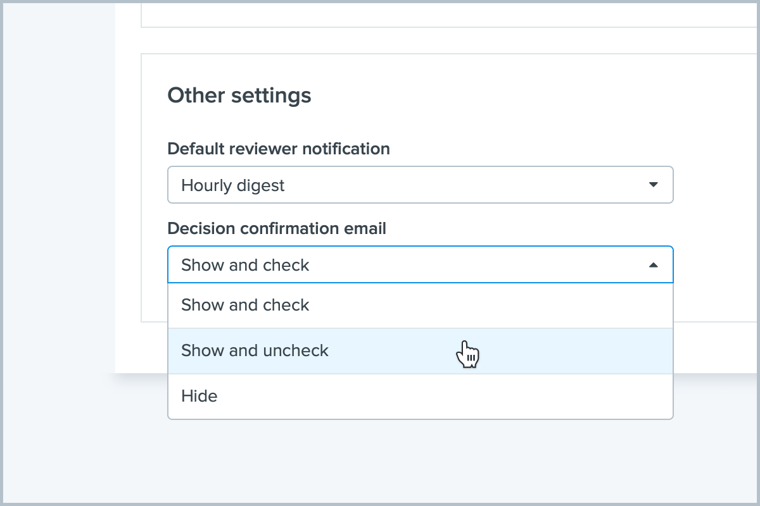Click the "Other settings" heading
Screen dimensions: 760x506
pyautogui.click(x=239, y=95)
